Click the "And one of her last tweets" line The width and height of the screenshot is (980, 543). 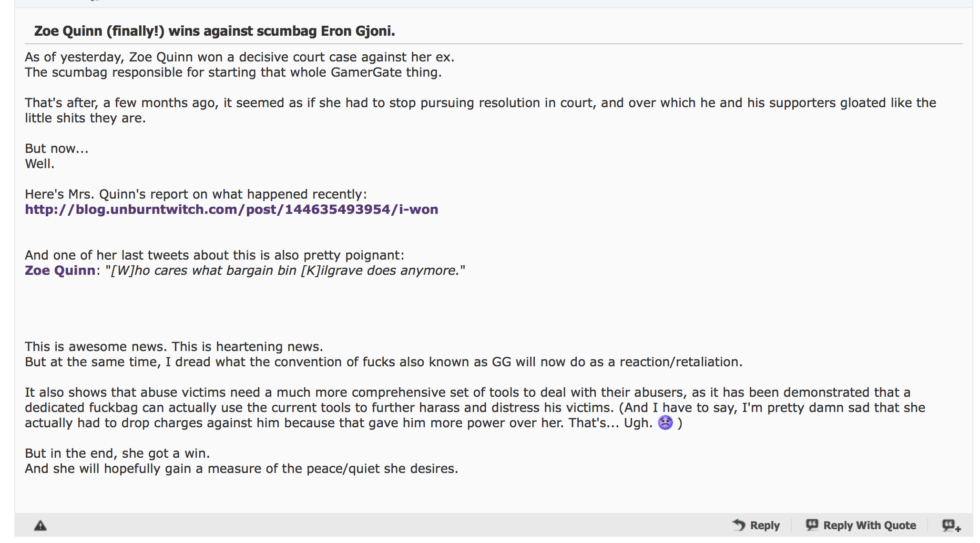tap(214, 255)
